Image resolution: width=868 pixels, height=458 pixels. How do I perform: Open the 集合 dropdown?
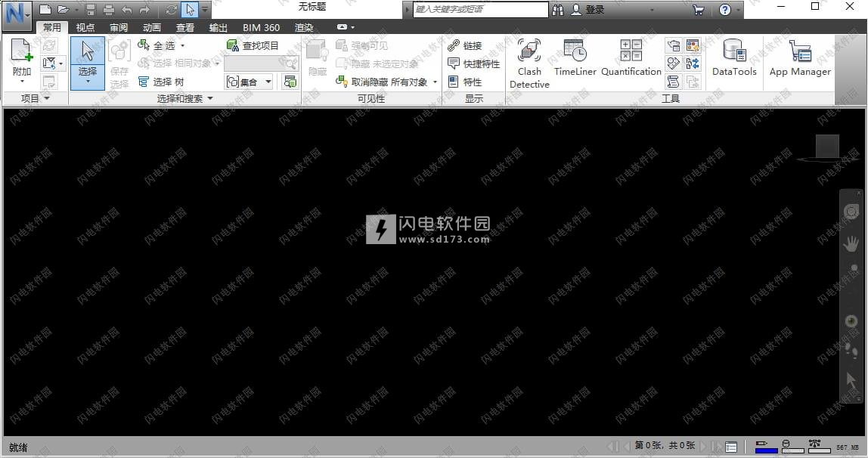[x=249, y=82]
